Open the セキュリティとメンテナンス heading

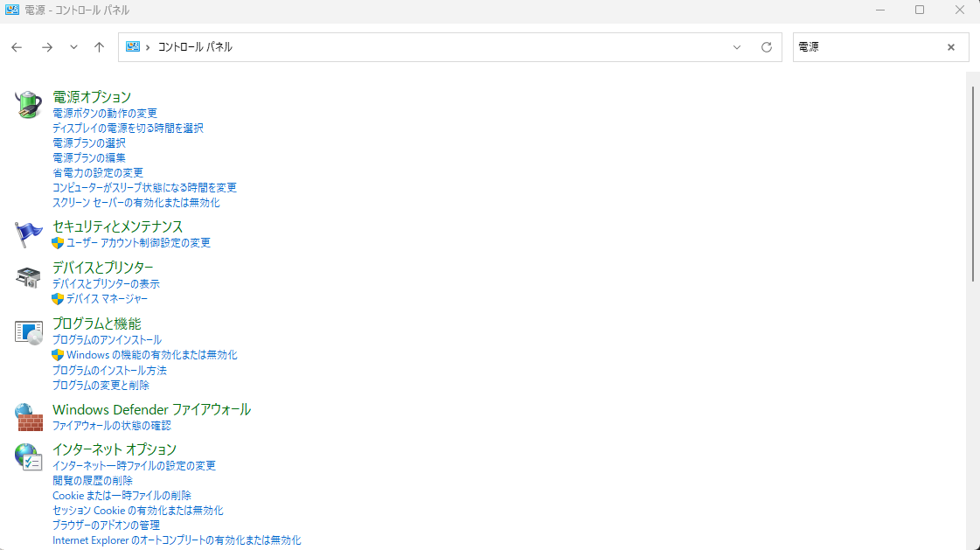tap(117, 226)
